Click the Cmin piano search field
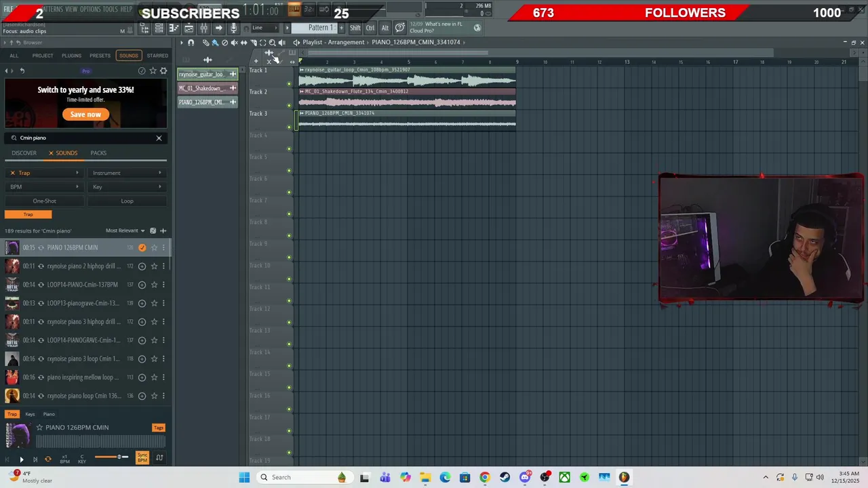 click(x=85, y=138)
